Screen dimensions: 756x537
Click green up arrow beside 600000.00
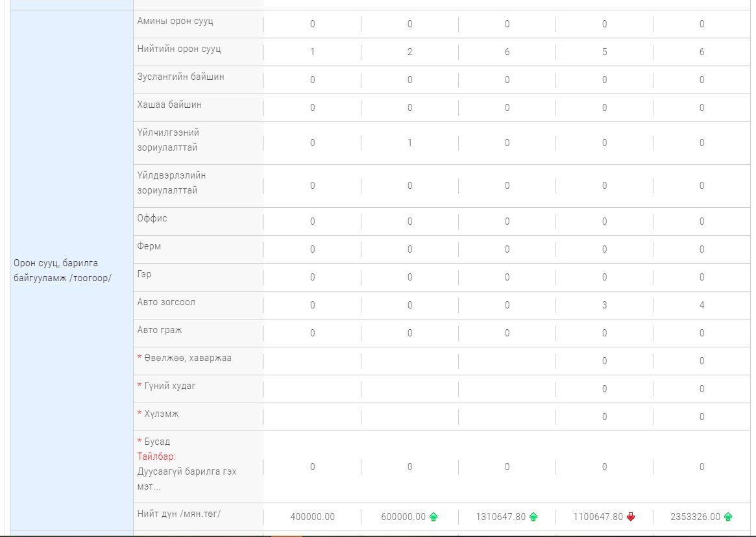click(x=433, y=517)
